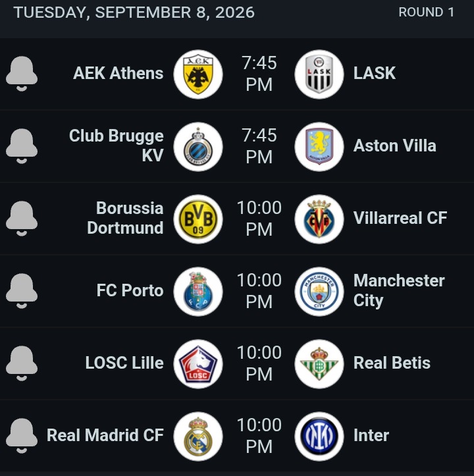Open the Real Betis crest

click(319, 363)
